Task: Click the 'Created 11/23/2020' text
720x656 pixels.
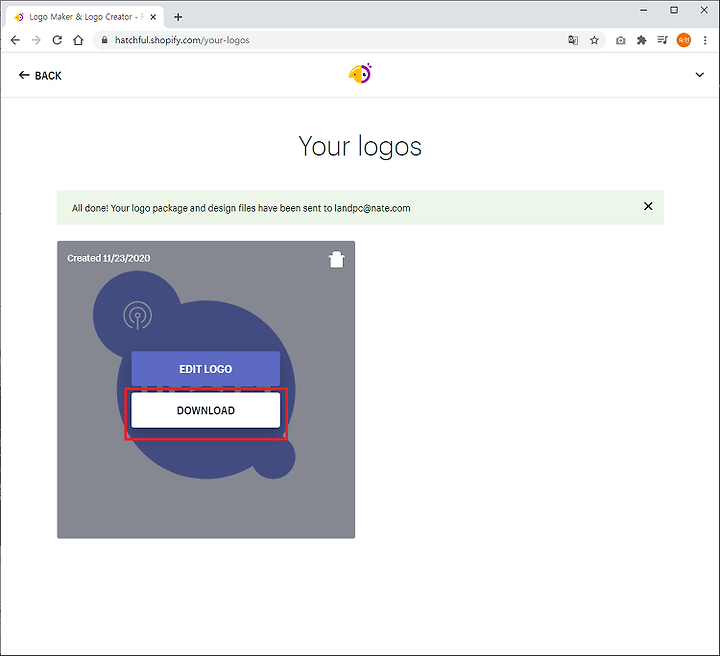Action: tap(108, 258)
